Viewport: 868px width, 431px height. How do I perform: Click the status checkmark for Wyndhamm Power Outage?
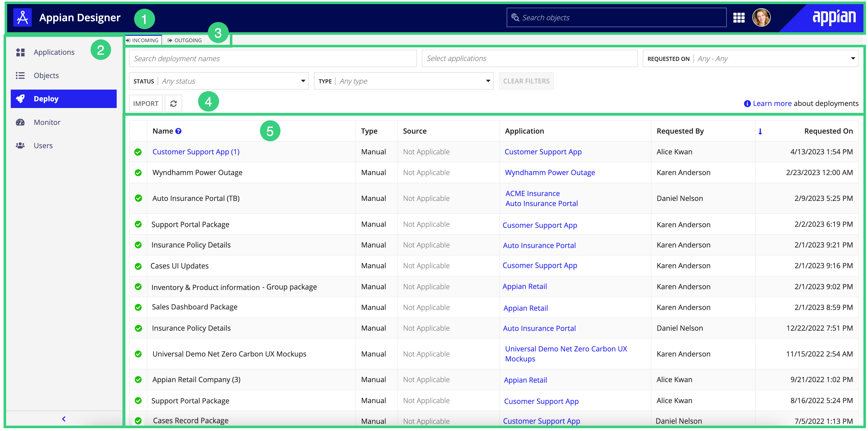tap(138, 173)
